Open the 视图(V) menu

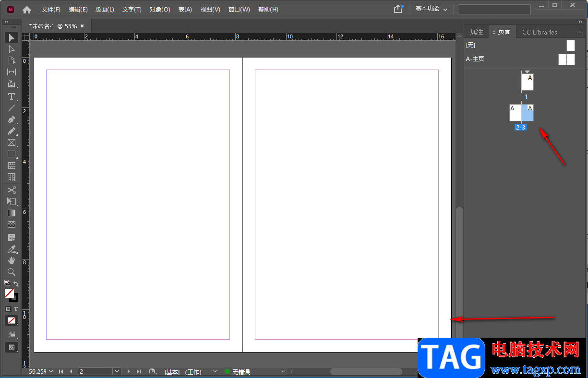tap(210, 10)
